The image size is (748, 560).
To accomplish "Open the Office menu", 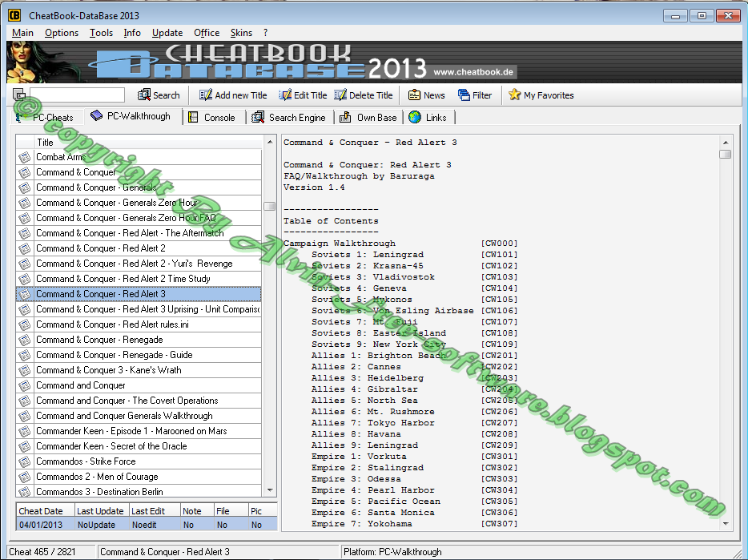I will 207,33.
